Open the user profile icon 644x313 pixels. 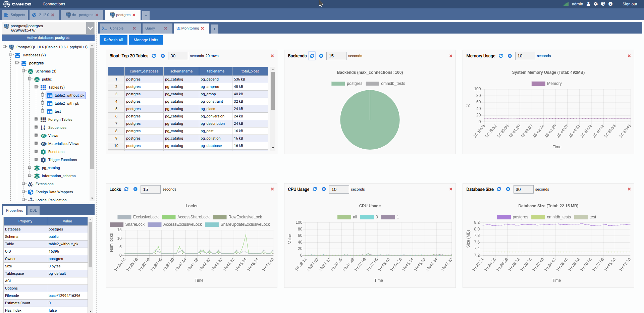(x=588, y=4)
